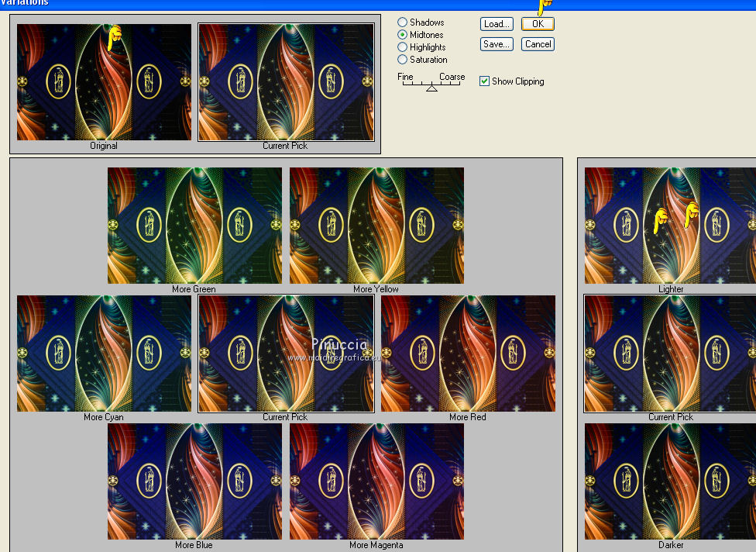
Task: Click the Coarse label of slider
Action: tap(452, 77)
